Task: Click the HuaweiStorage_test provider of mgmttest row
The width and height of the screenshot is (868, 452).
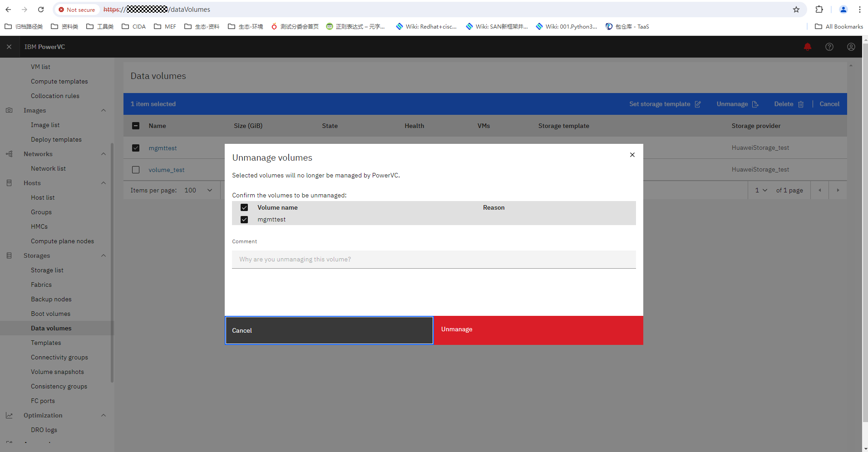Action: [x=760, y=147]
